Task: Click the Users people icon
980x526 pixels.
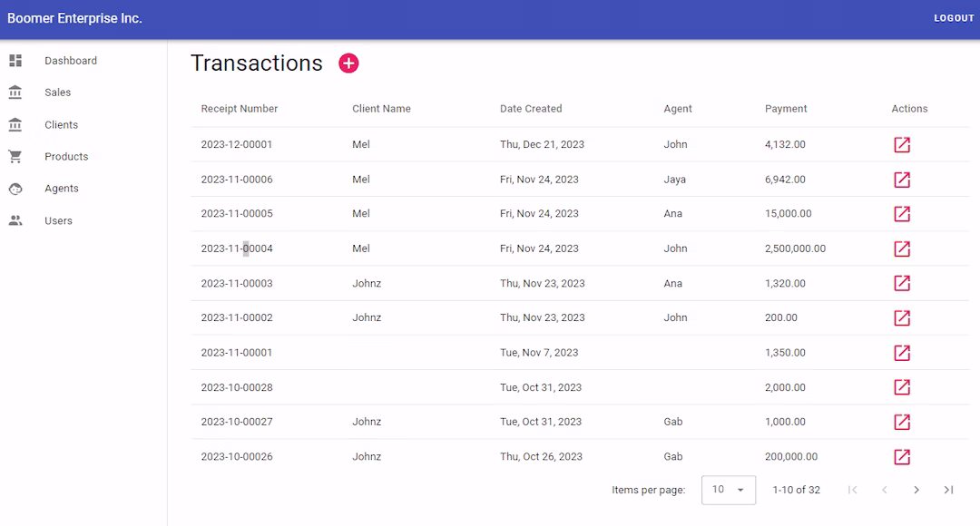Action: pos(15,220)
